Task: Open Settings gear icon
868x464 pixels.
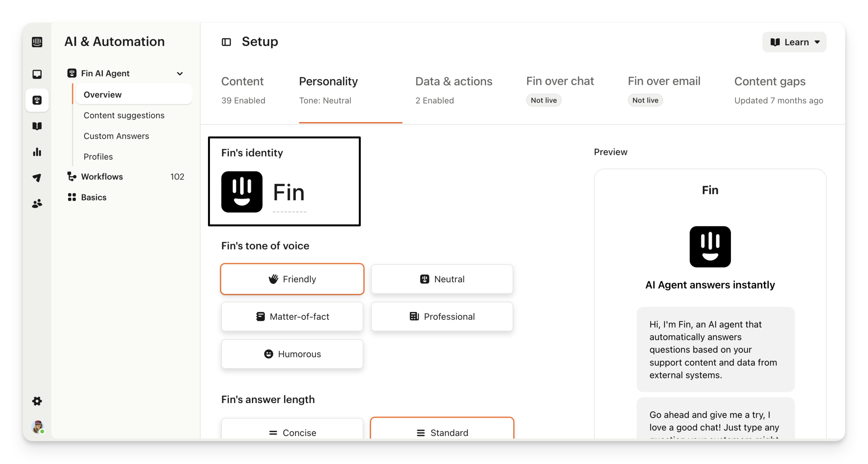Action: pos(37,401)
